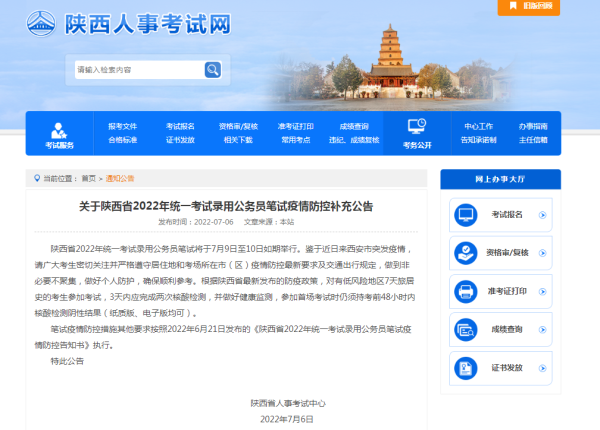600x430 pixels.
Task: Select 准考证打印 in navigation bar
Action: coord(296,127)
